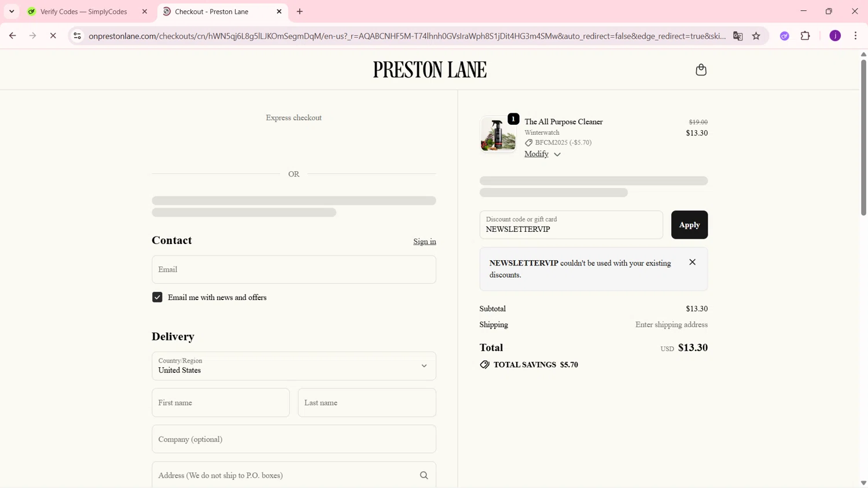868x488 pixels.
Task: Focus the Email input field
Action: coord(294,269)
